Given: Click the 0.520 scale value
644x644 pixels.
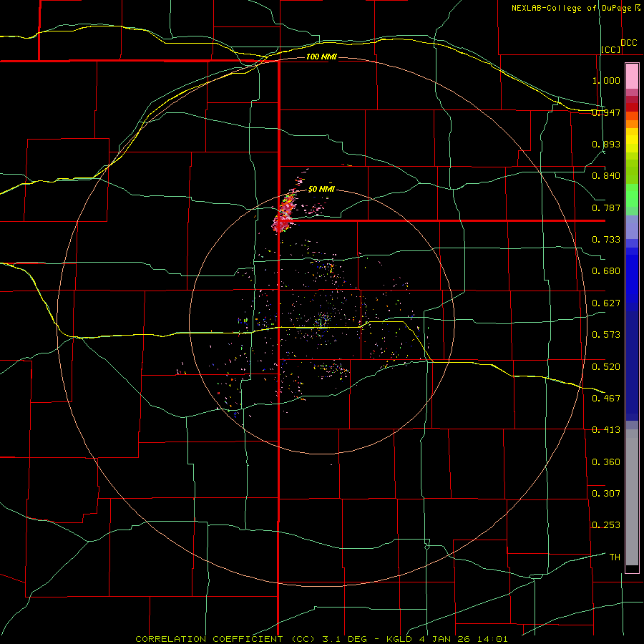Looking at the screenshot, I should pyautogui.click(x=606, y=366).
